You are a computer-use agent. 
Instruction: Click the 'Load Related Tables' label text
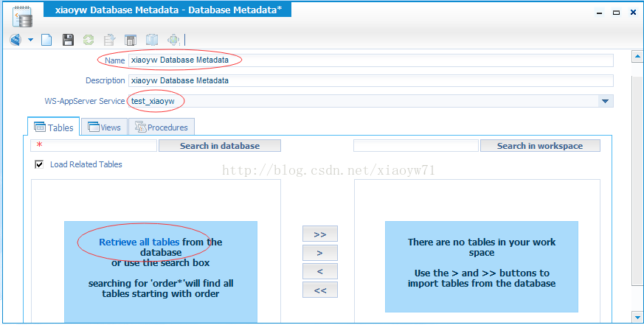(86, 164)
